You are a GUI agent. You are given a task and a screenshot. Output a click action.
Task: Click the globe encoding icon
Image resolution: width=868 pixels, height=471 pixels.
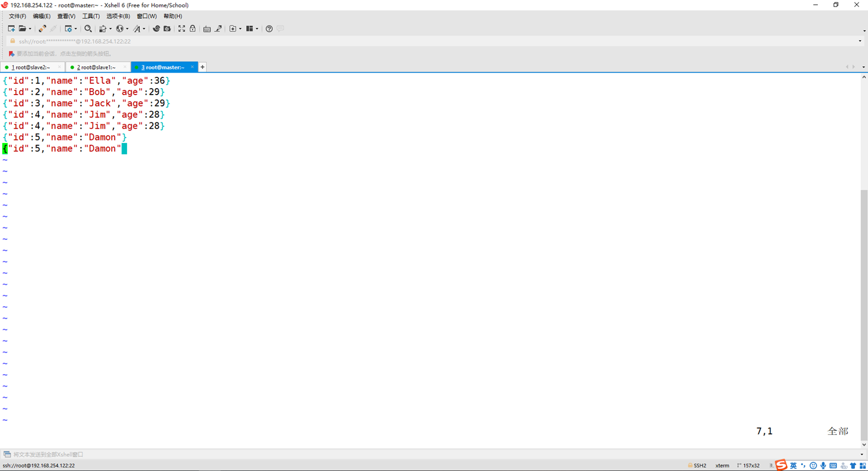click(x=120, y=28)
